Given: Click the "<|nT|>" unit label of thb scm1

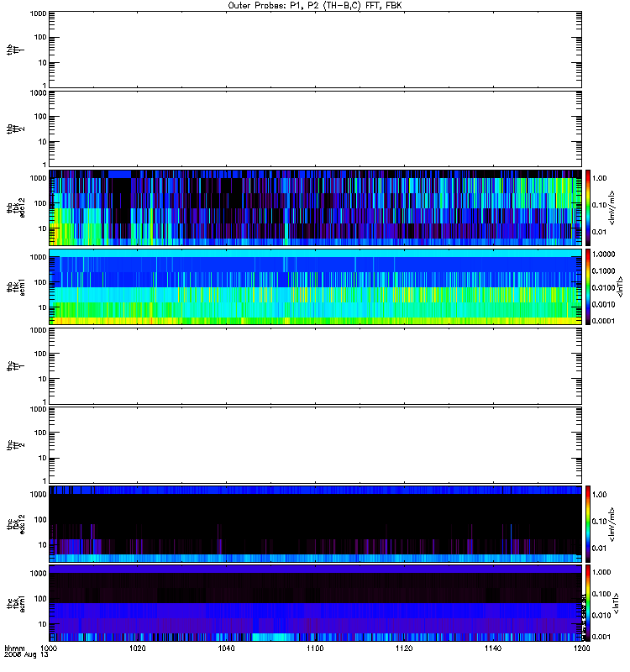Looking at the screenshot, I should point(620,286).
